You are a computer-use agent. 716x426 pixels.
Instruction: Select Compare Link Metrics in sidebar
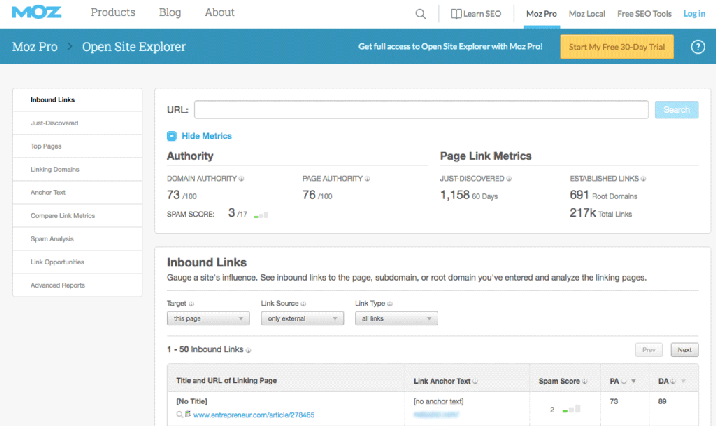click(78, 216)
